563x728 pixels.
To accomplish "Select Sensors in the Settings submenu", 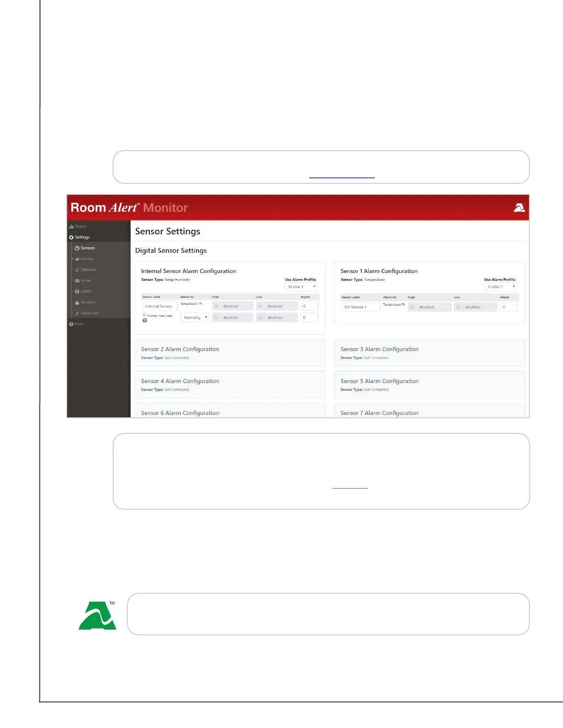I will pyautogui.click(x=85, y=248).
